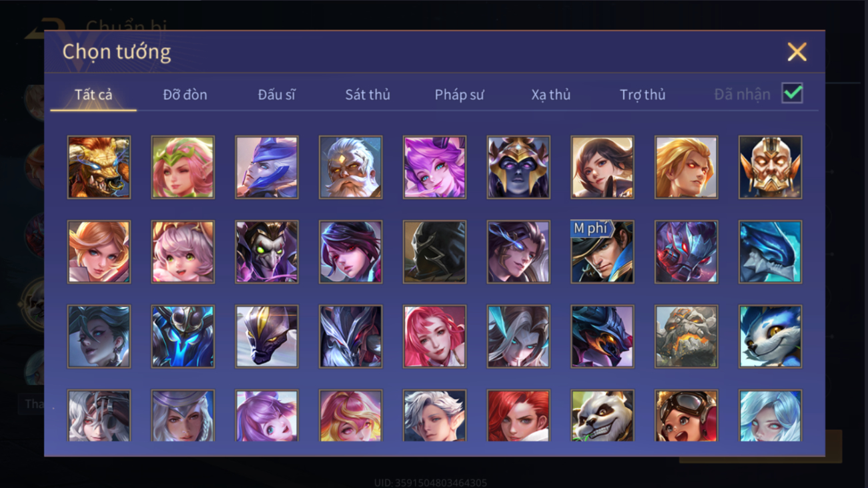Select the golden lion beast hero portrait
868x488 pixels.
pos(99,168)
